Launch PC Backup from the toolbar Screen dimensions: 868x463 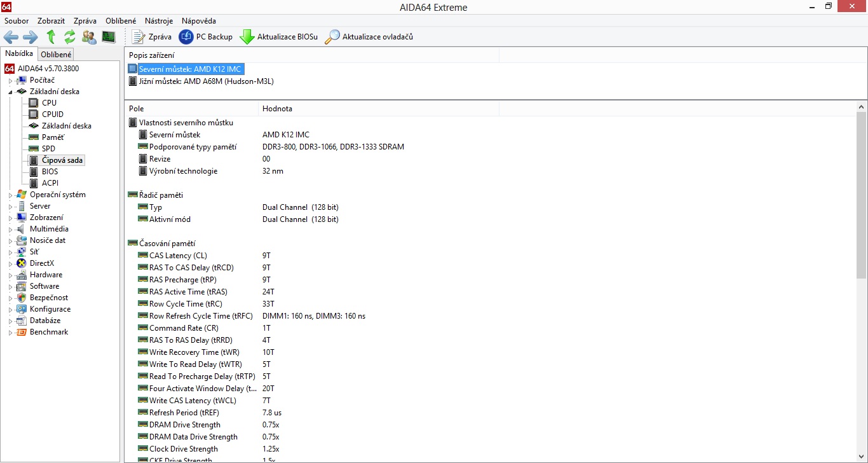pos(206,37)
